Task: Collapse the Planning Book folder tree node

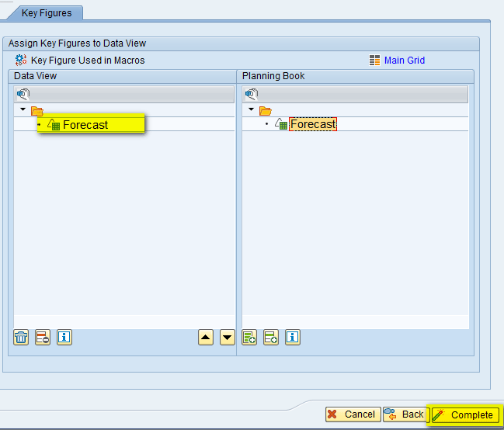Action: click(x=252, y=110)
